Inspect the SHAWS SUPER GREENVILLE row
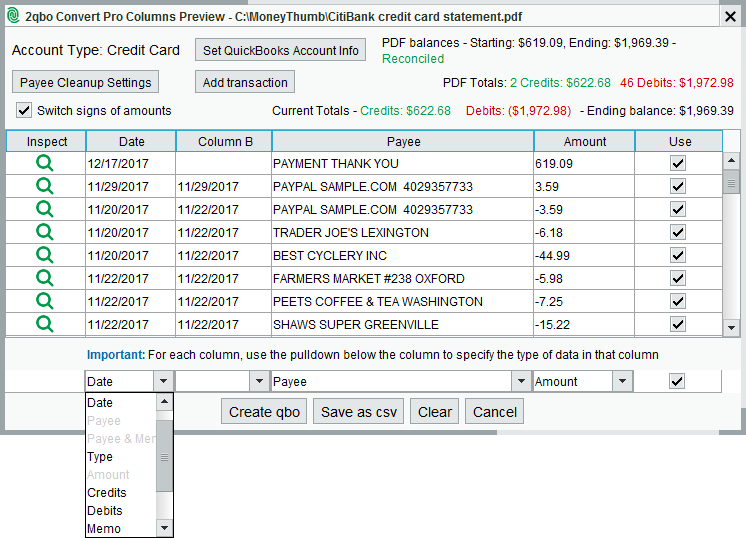 point(45,324)
